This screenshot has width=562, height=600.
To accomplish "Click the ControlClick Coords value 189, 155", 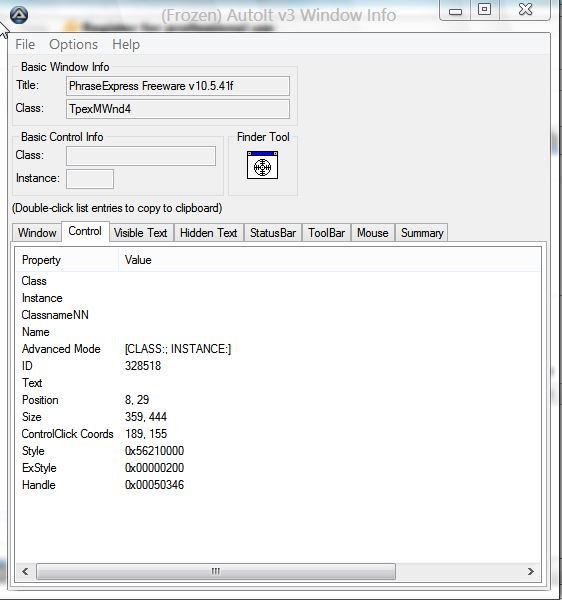I will point(146,434).
